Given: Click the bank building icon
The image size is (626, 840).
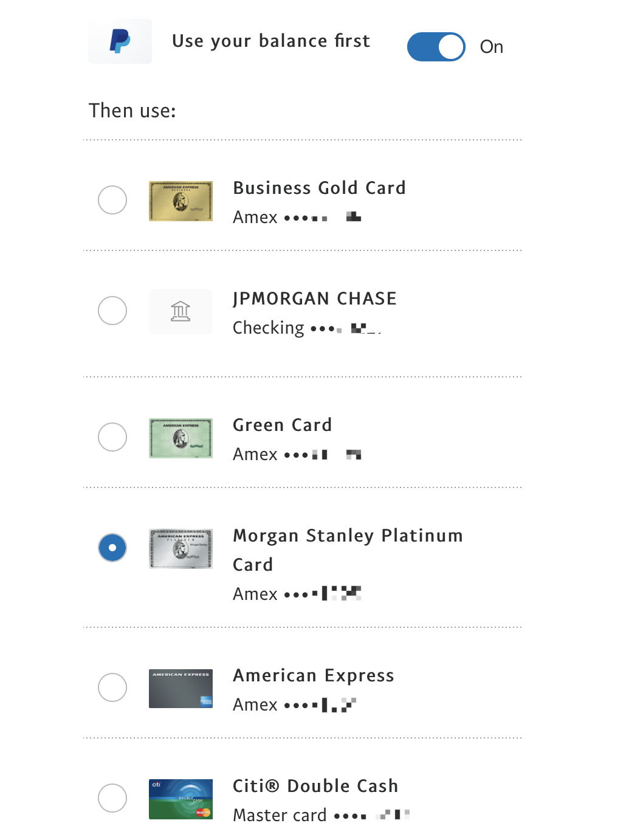Looking at the screenshot, I should 181,312.
